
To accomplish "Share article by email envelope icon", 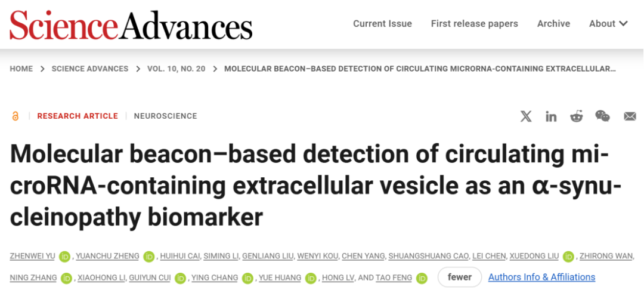I will click(630, 117).
